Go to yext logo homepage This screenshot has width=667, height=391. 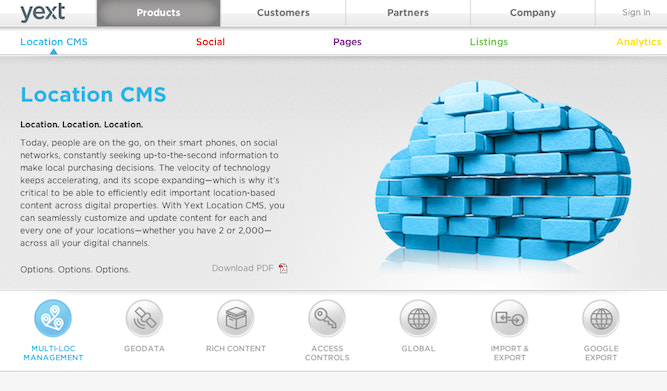(43, 13)
